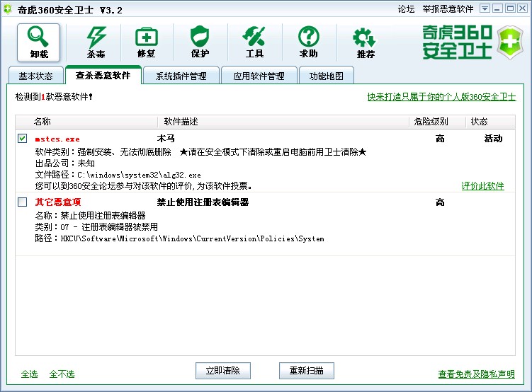
Task: Uncheck the mstcs.exe trojan checkbox
Action: click(x=23, y=138)
